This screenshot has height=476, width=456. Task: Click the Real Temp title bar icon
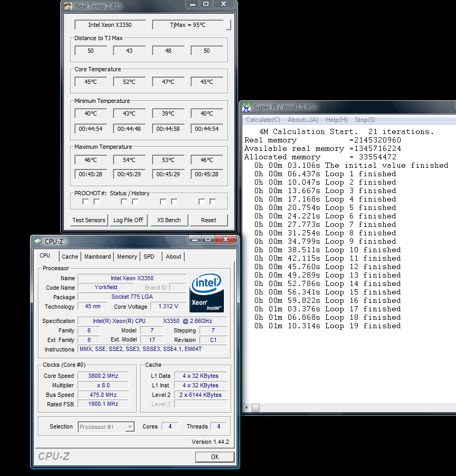(68, 6)
